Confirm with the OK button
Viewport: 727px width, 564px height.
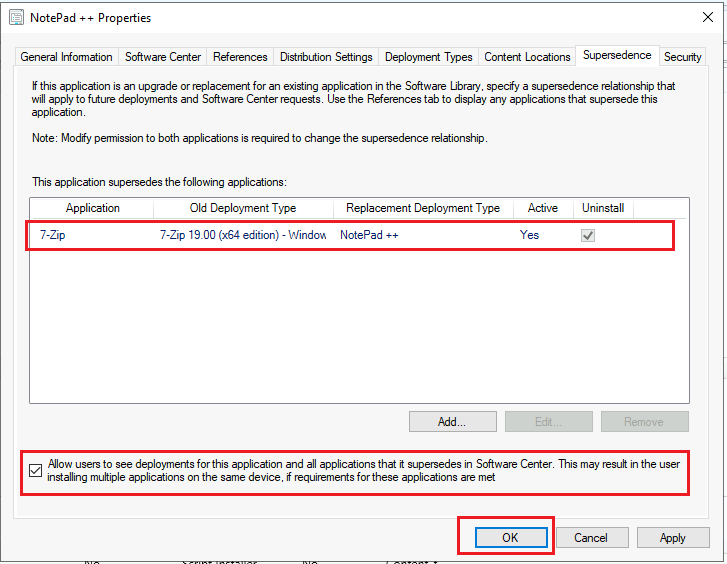(511, 538)
